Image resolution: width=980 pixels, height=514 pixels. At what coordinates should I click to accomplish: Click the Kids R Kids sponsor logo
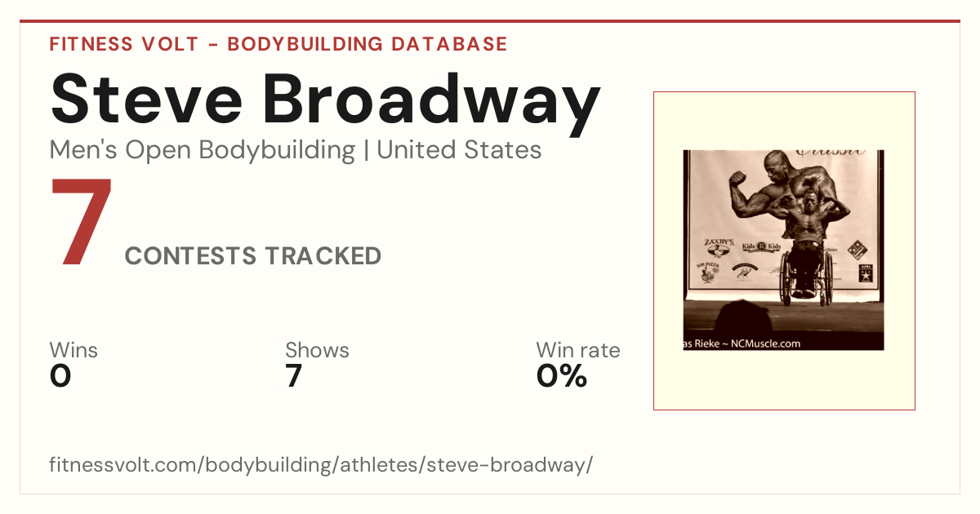(761, 246)
